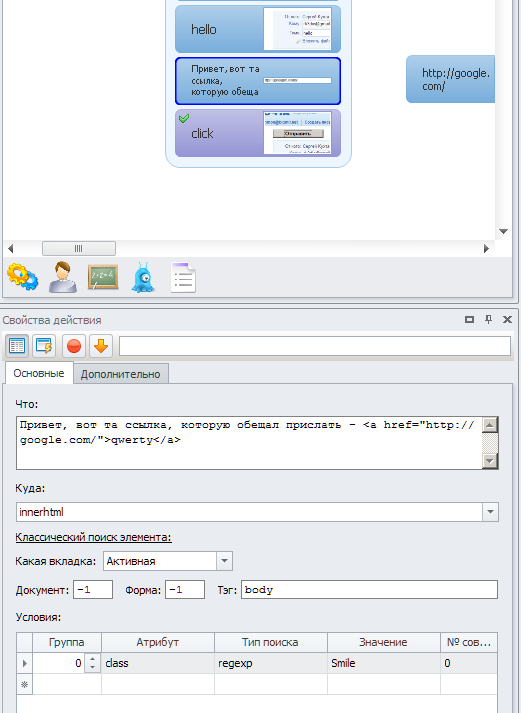Select the Основные tab
Image resolution: width=521 pixels, height=713 pixels.
[x=39, y=373]
